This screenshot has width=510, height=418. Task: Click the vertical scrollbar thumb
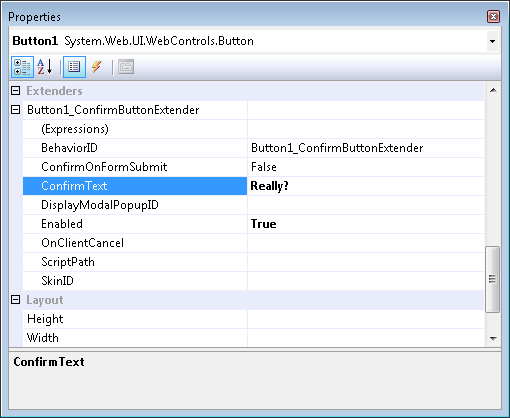(493, 279)
